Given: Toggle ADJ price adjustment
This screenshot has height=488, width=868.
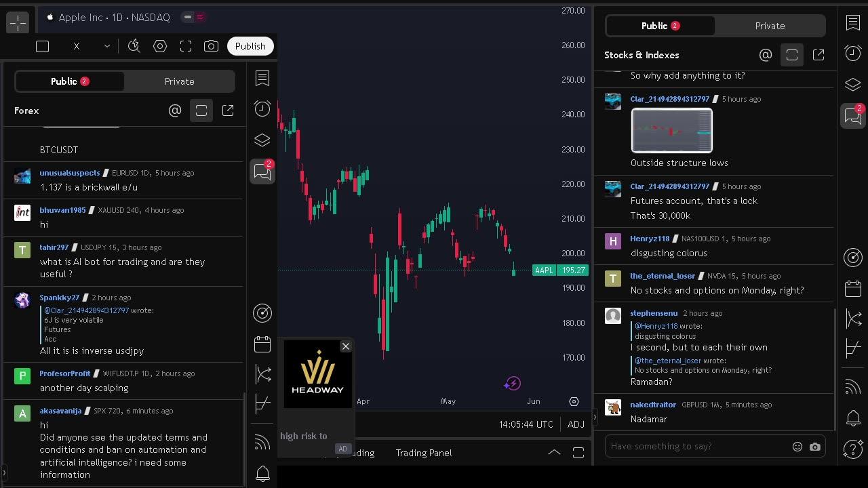Looking at the screenshot, I should 576,424.
